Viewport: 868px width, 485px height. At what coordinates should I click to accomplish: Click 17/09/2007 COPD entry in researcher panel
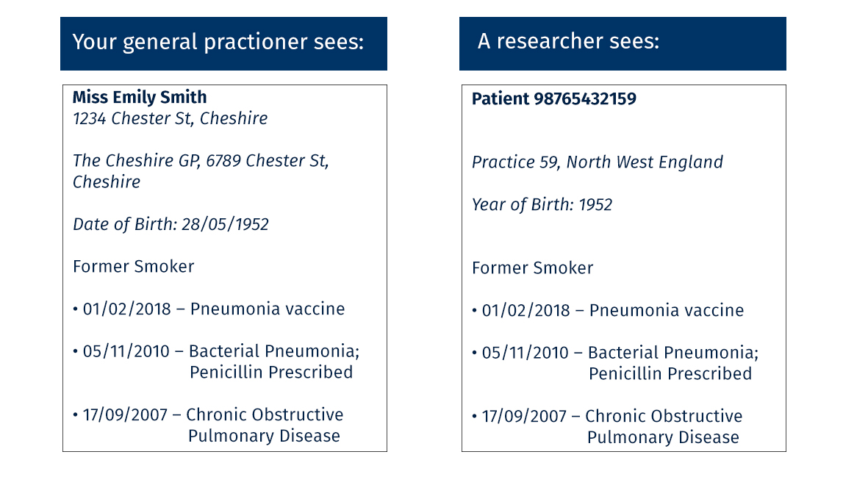(608, 416)
